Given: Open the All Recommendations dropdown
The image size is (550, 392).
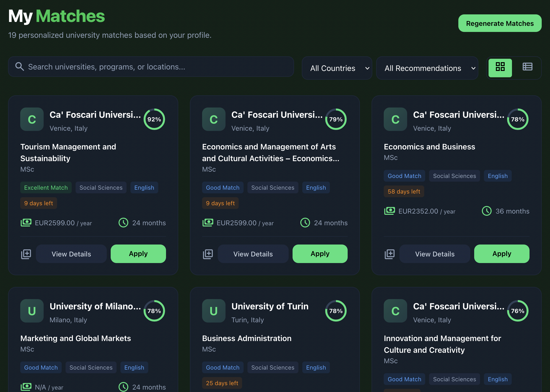Looking at the screenshot, I should tap(427, 68).
